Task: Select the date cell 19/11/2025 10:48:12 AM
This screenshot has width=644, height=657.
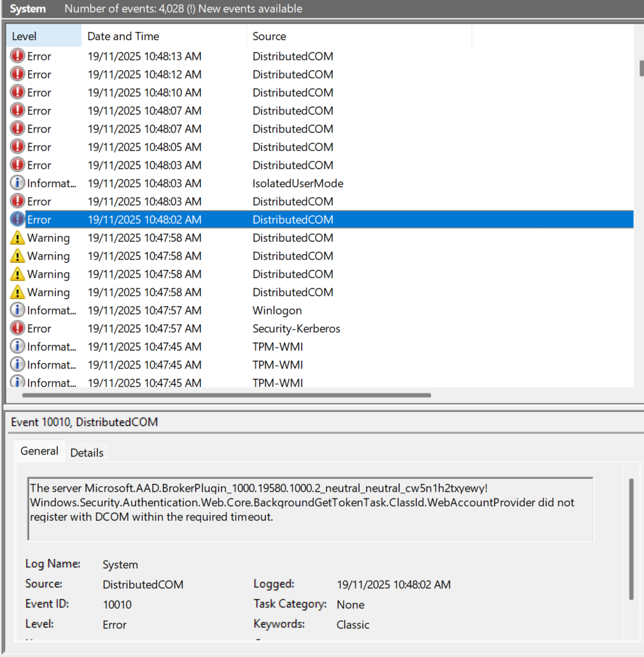Action: click(x=144, y=74)
